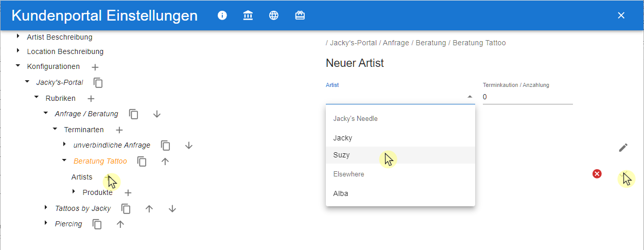Click the Terminkaution / Anzahlung field
The width and height of the screenshot is (644, 250).
[528, 97]
